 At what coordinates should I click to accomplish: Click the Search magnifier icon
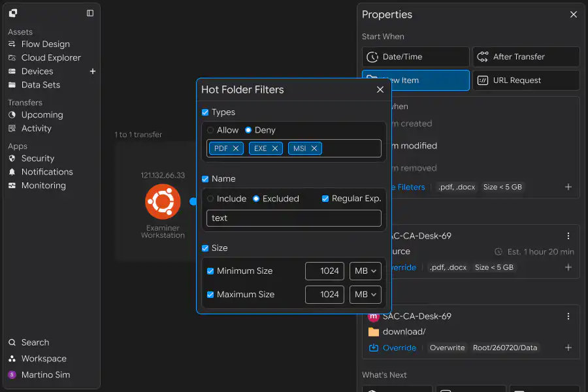[12, 342]
